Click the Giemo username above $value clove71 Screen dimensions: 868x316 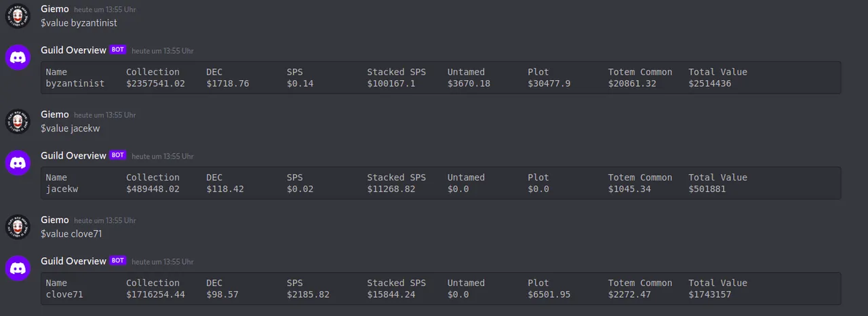coord(55,220)
